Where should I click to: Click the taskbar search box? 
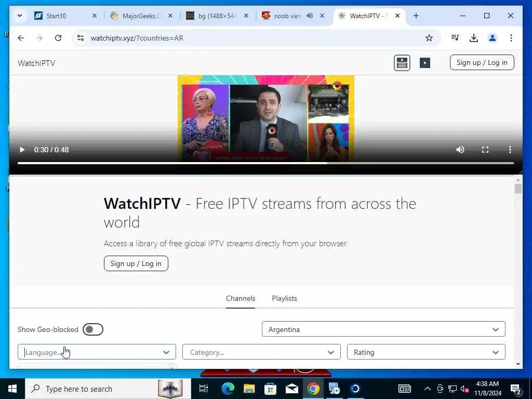tap(108, 389)
